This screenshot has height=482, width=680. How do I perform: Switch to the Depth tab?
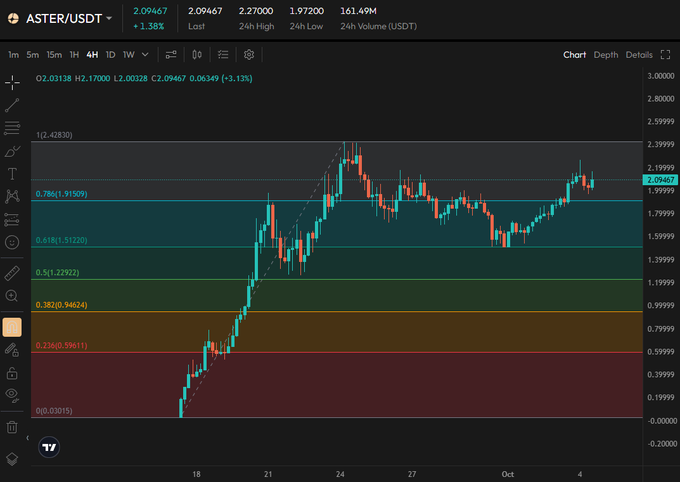(x=606, y=55)
